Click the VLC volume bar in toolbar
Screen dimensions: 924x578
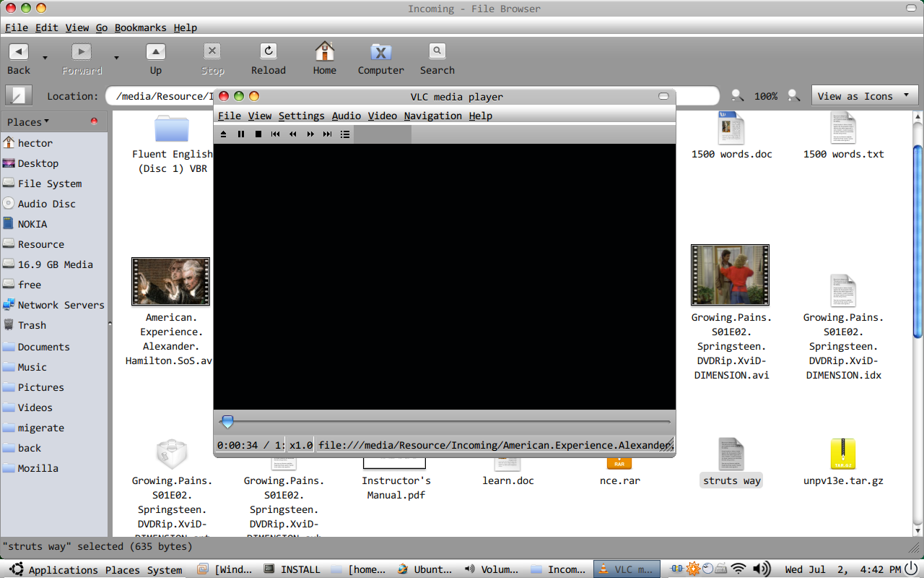[383, 134]
